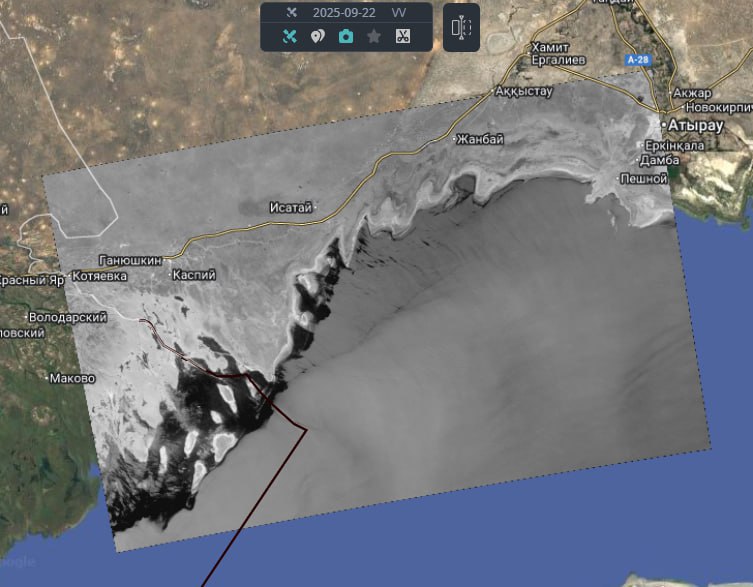Click the teal satellite icon in the toolbar
Viewport: 753px width, 587px height.
290,37
